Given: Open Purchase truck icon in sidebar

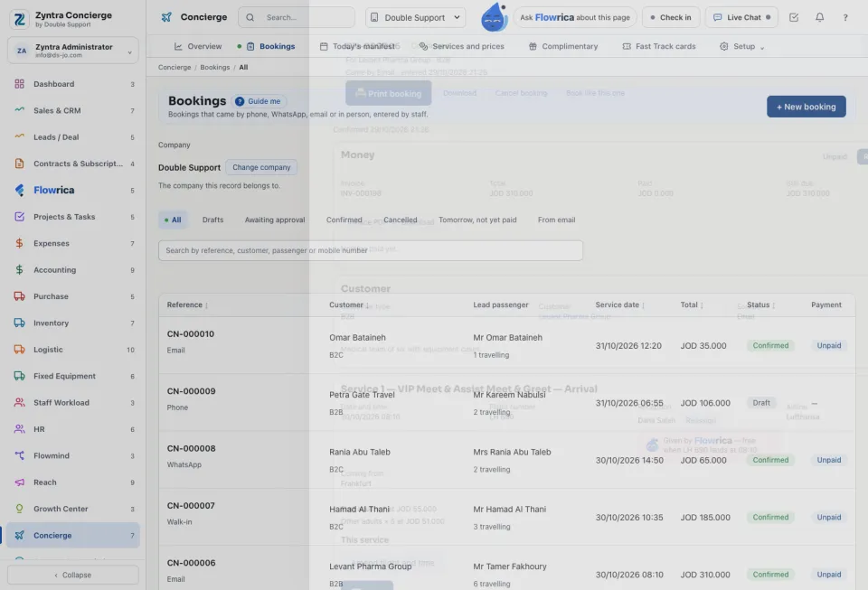Looking at the screenshot, I should tap(19, 296).
